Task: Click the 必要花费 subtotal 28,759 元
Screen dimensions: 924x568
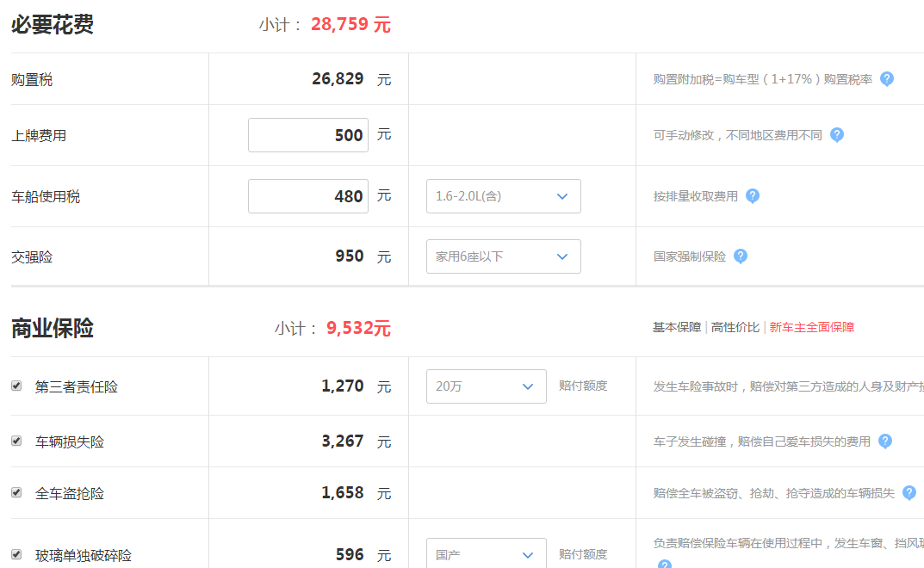Action: [350, 25]
